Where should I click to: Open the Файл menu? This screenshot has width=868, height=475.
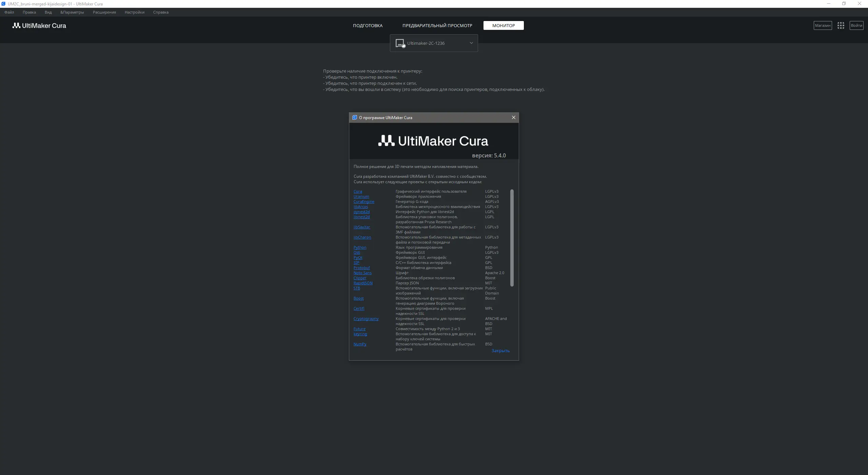pos(9,12)
